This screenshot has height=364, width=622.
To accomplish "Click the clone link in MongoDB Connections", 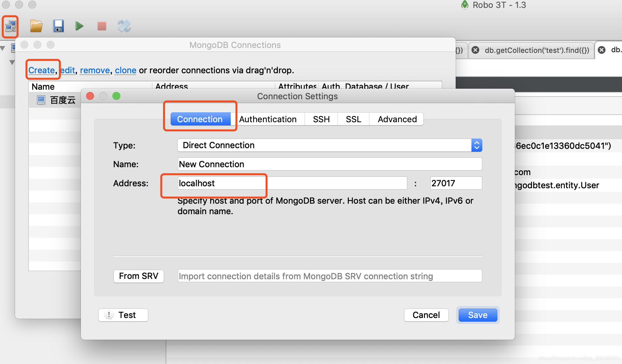I will [x=126, y=70].
